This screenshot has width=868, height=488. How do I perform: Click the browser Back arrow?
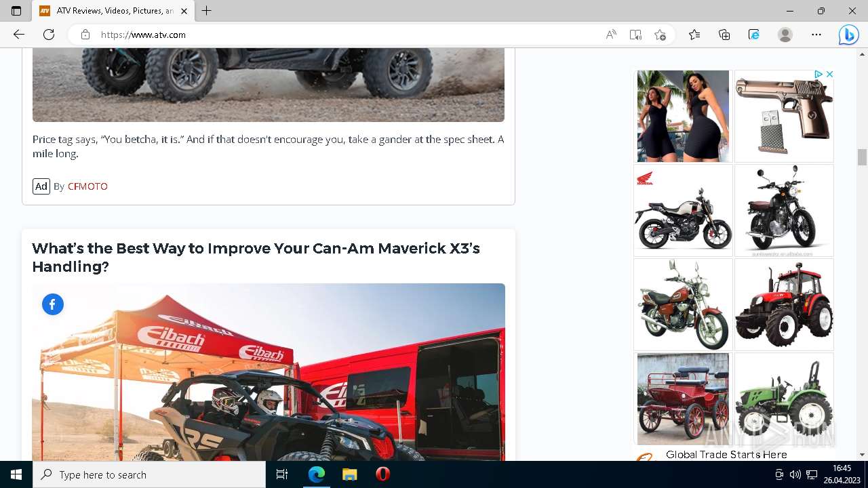19,35
